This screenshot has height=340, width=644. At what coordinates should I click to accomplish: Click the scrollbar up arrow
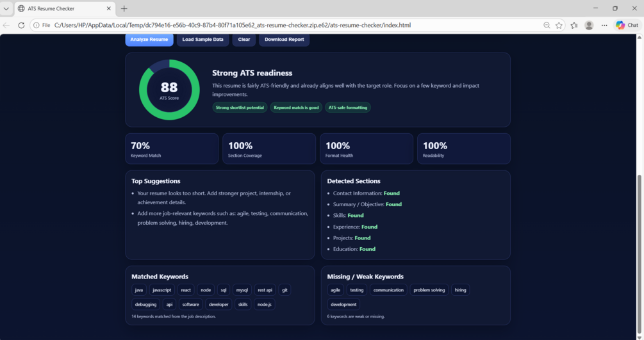tap(640, 37)
